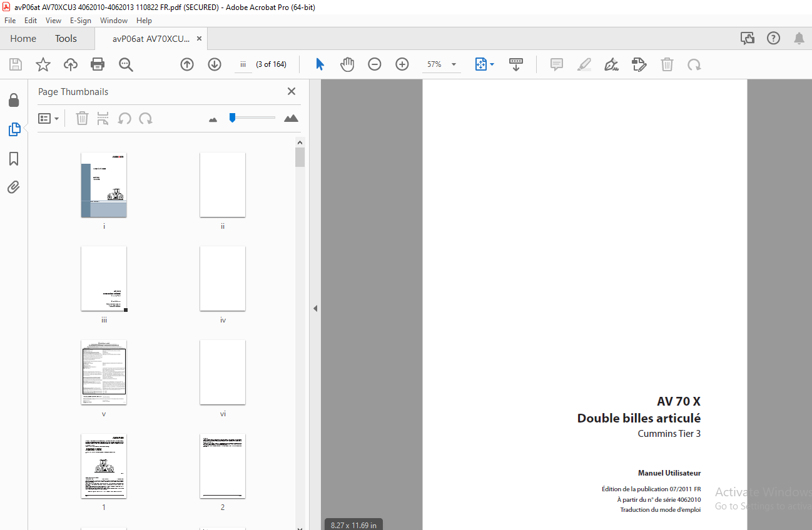Toggle the Page Thumbnails panel icon

click(14, 129)
